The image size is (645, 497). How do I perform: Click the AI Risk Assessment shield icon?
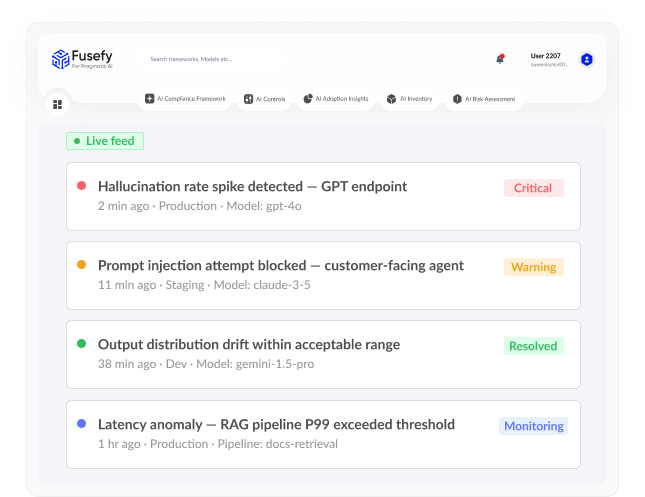coord(457,99)
